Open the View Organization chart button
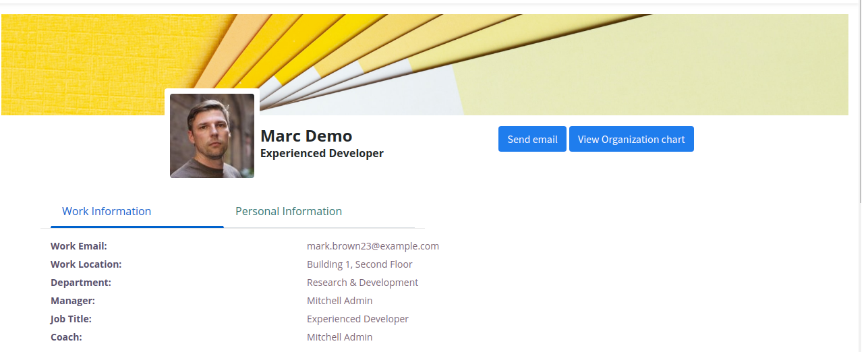 [x=631, y=140]
